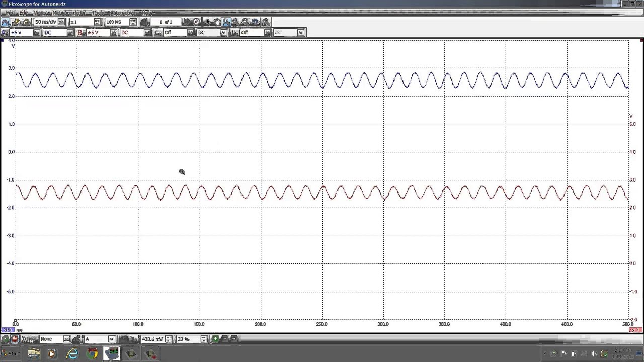Open the Tools menu
Viewport: 644px width, 362px height.
coord(97,13)
